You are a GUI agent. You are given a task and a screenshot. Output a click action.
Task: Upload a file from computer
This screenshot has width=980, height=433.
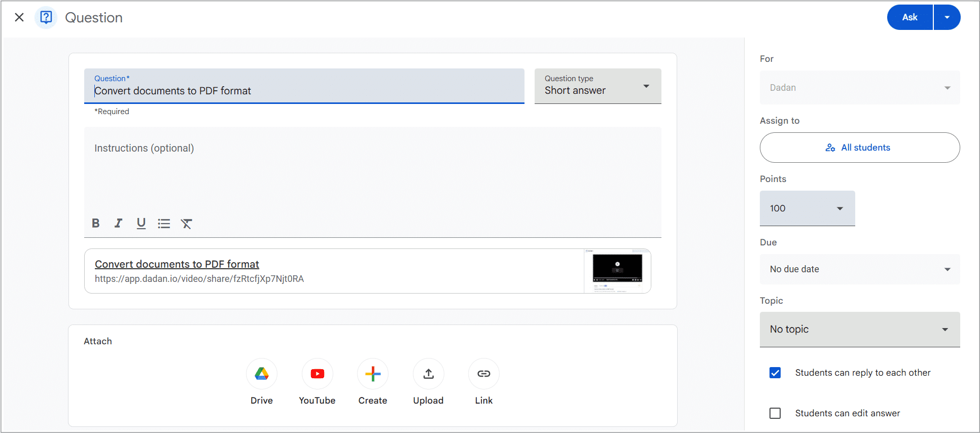[x=428, y=374]
